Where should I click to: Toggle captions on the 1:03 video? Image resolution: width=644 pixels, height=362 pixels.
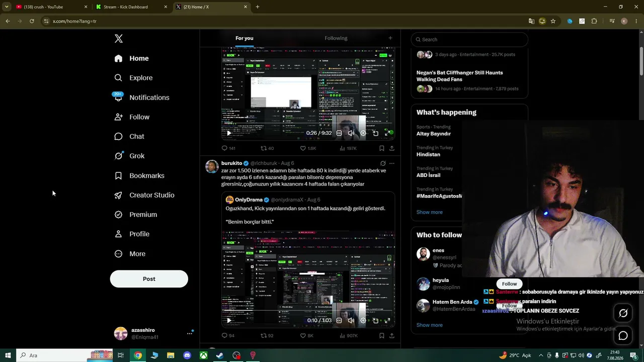(339, 320)
